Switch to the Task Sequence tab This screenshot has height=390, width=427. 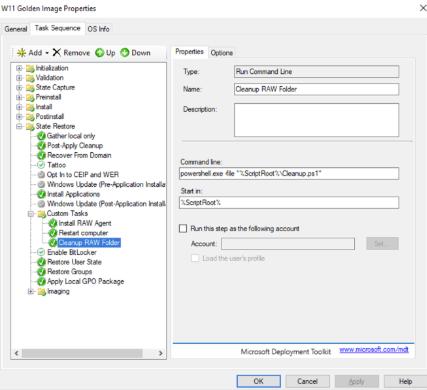57,28
